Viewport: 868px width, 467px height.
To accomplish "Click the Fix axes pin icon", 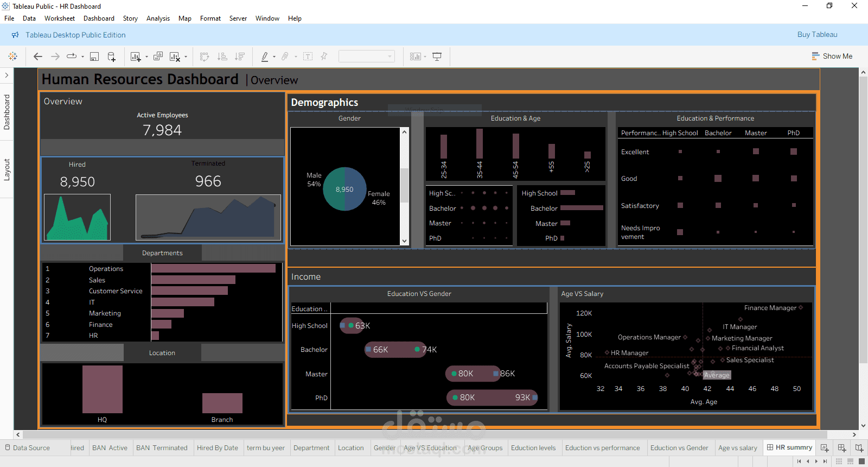I will pyautogui.click(x=324, y=56).
